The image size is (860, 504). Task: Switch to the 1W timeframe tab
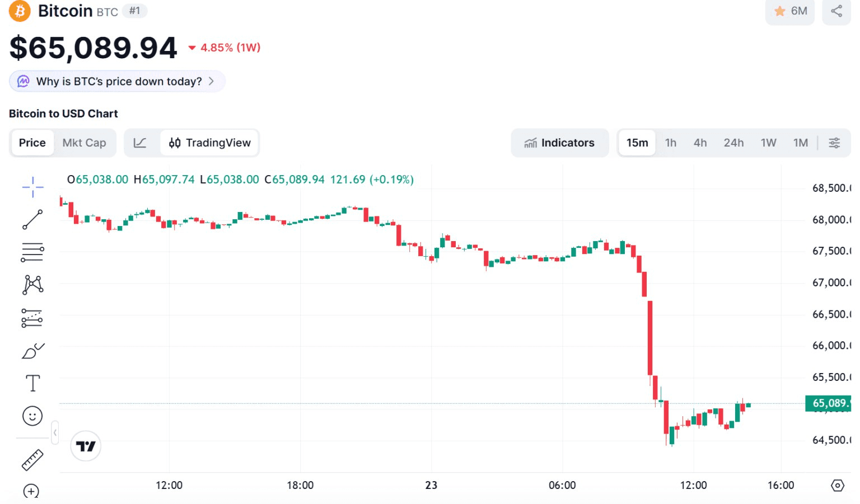768,143
